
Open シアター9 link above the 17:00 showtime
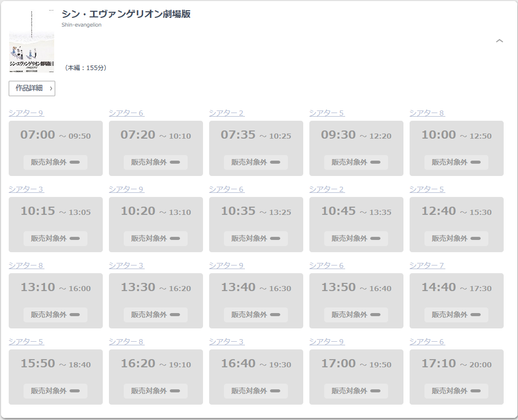pos(327,342)
